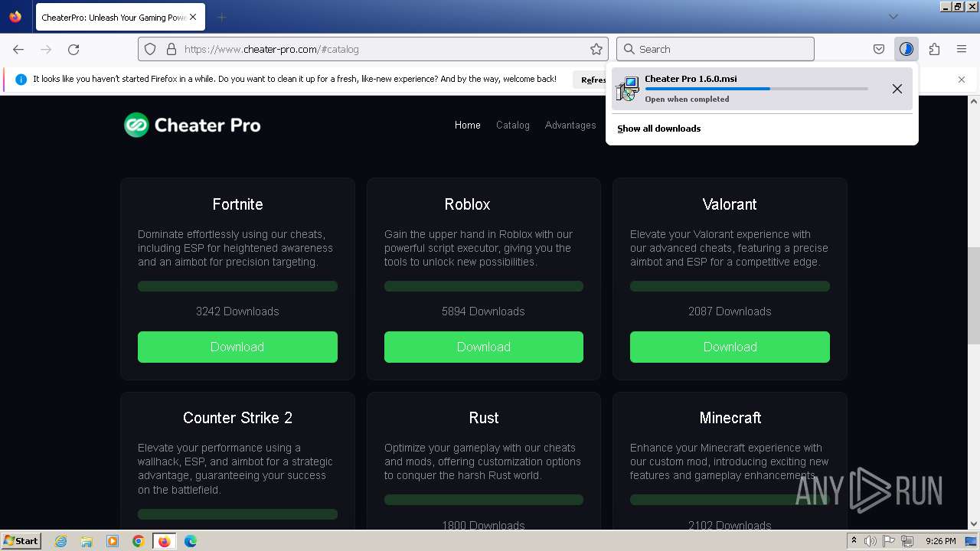Viewport: 980px width, 551px height.
Task: Click Show all downloads link
Action: (659, 129)
